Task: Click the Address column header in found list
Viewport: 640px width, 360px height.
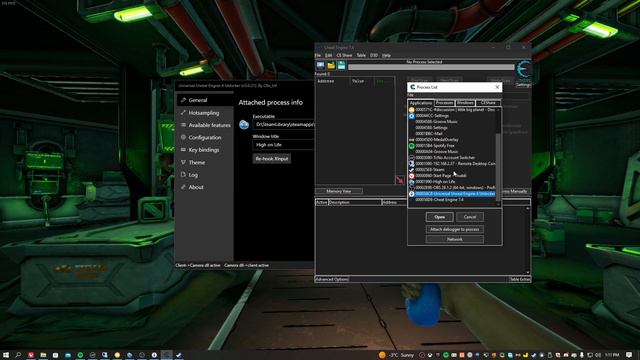Action: [x=333, y=81]
